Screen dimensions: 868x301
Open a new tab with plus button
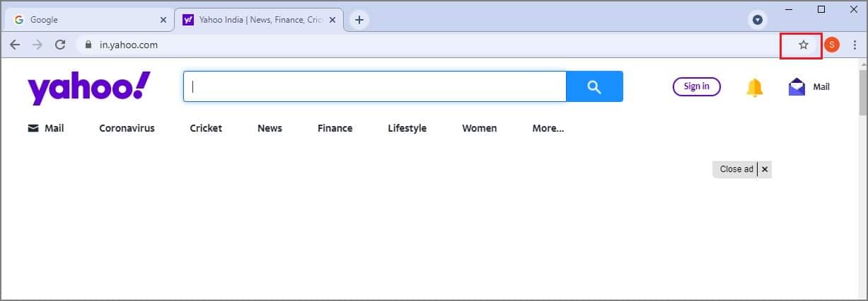359,20
